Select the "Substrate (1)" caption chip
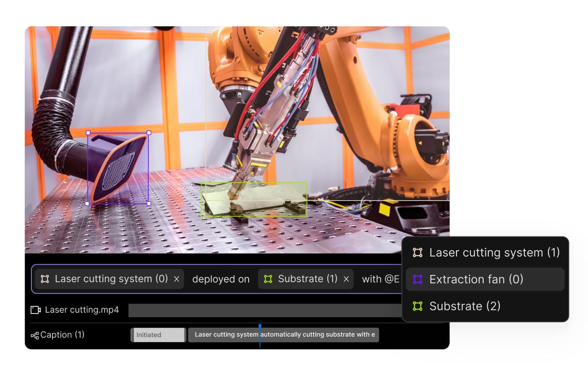Image resolution: width=588 pixels, height=374 pixels. point(306,279)
